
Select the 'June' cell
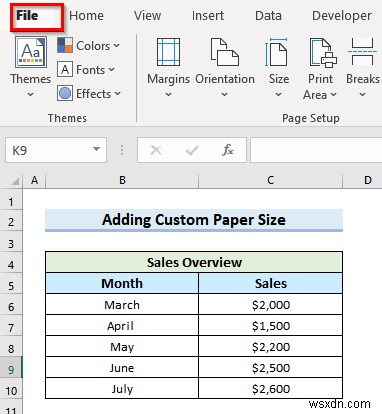(122, 368)
